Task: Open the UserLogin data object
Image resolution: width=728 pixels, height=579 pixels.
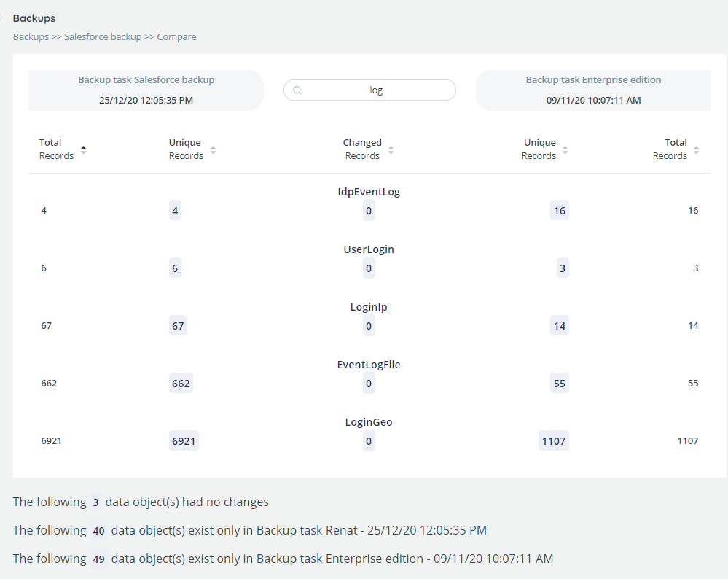Action: pos(369,249)
